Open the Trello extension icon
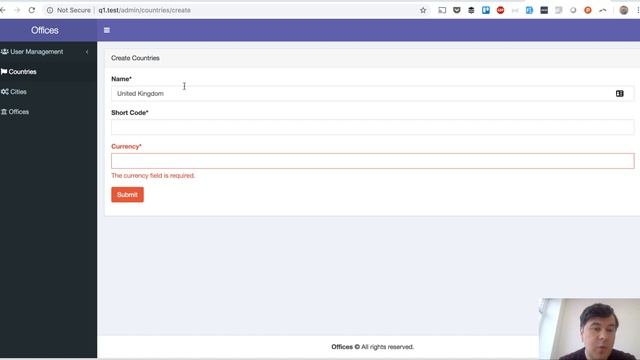Screen dimensions: 640x360 [x=486, y=10]
